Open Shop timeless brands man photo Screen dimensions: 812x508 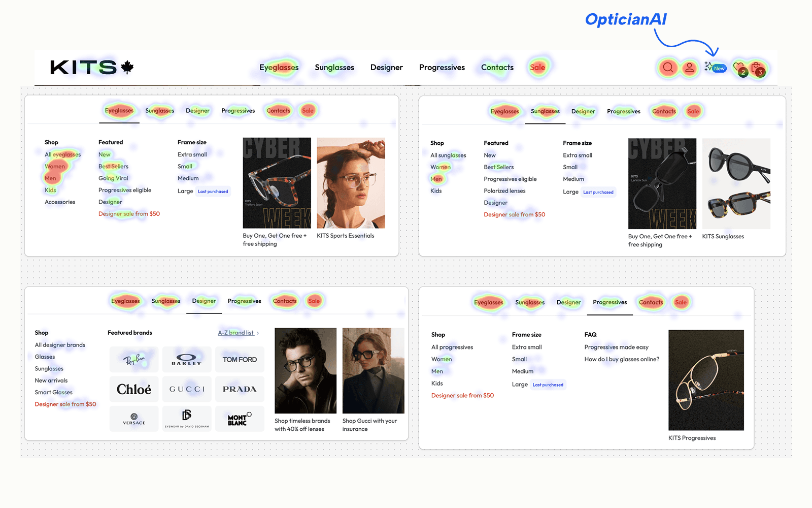click(306, 370)
